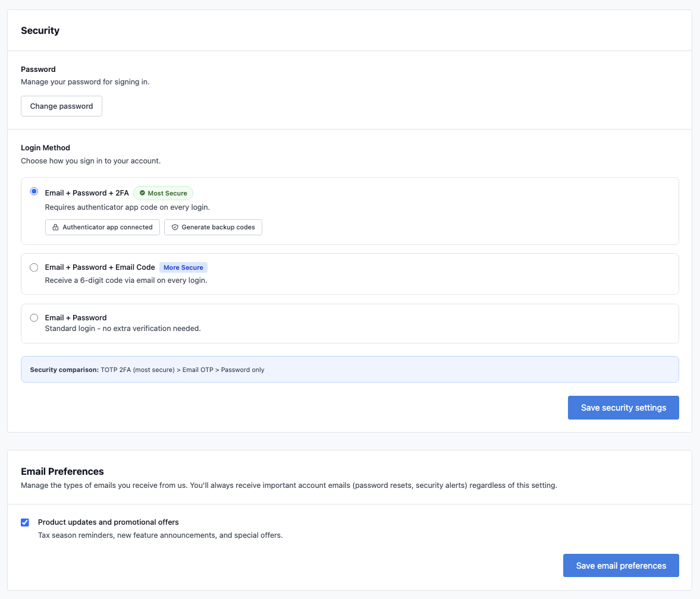
Task: Click Save security settings
Action: click(623, 408)
